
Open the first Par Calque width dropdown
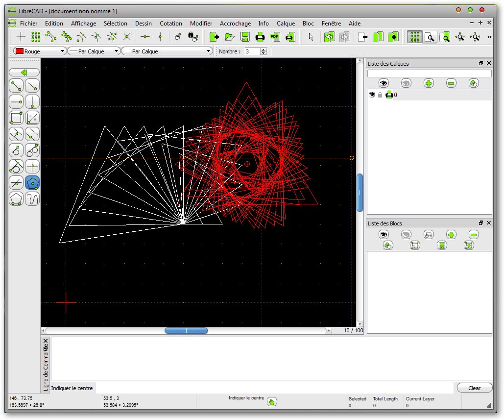click(116, 51)
